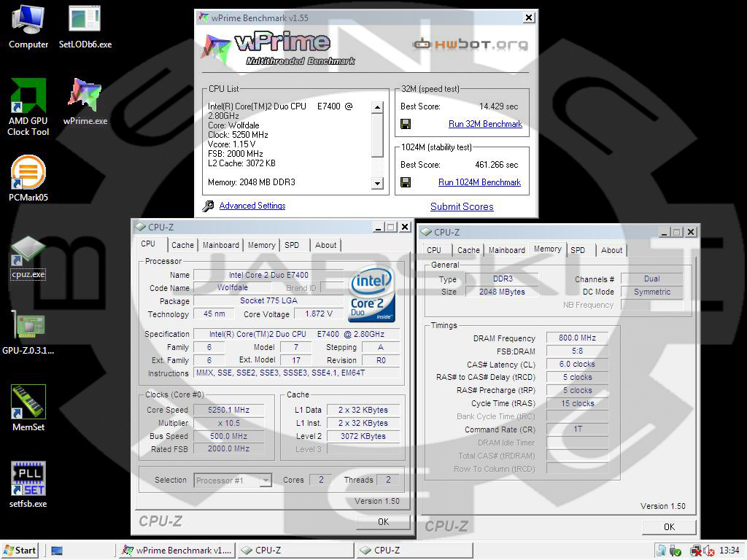Expand the Processor #1 selection dropdown
Image resolution: width=747 pixels, height=560 pixels.
(266, 481)
